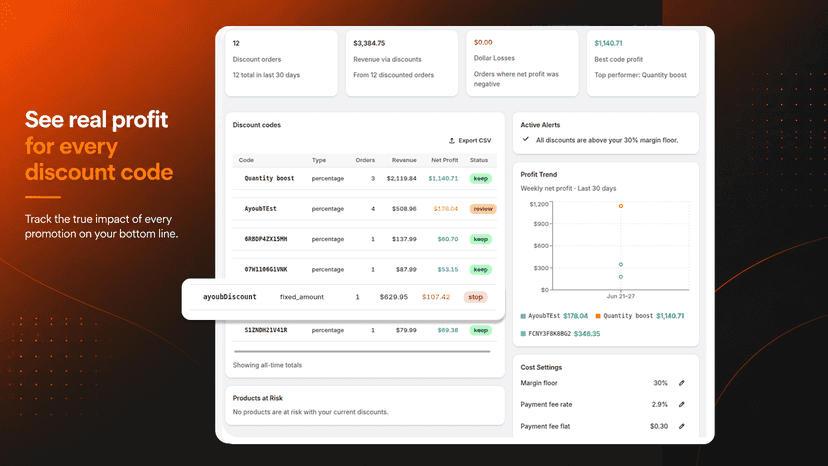Click the FCNY3F8K8BG2 legend swatch
Viewport: 828px width, 466px height.
[x=523, y=334]
